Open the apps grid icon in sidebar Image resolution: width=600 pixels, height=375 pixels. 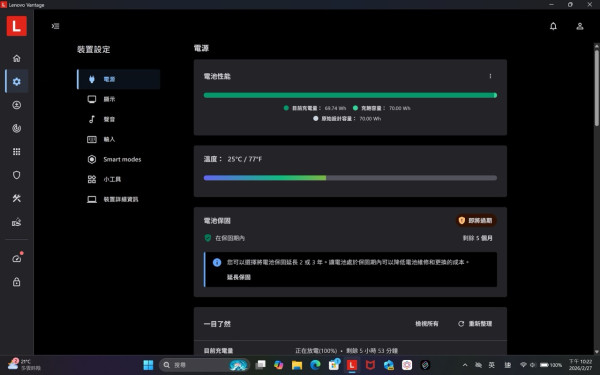[x=16, y=152]
